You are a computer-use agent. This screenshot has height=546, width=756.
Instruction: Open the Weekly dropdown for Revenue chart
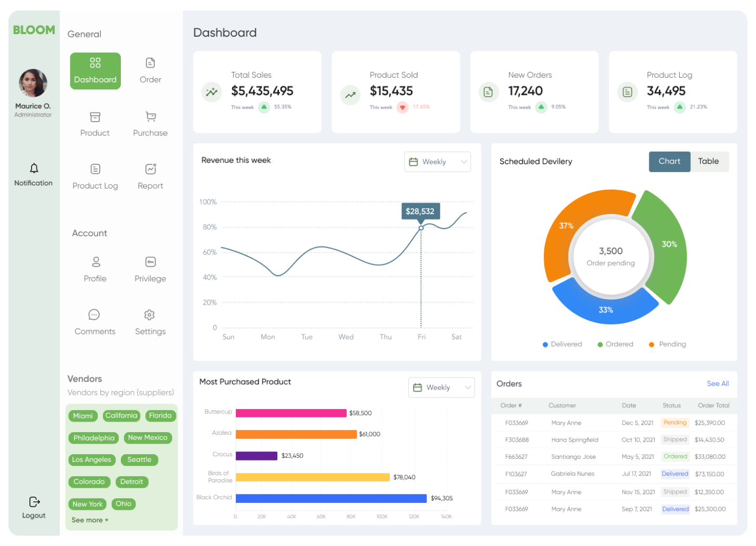pyautogui.click(x=437, y=162)
